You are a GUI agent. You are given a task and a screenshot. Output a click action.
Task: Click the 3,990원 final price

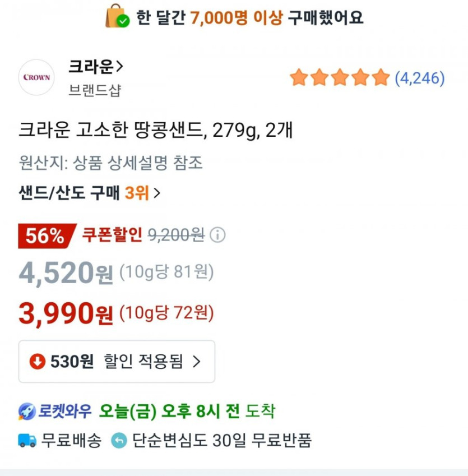point(66,315)
